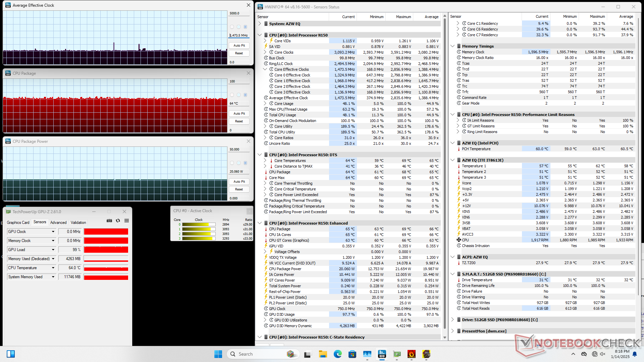This screenshot has width=644, height=362.
Task: Click the GPU-Z refresh icon
Action: click(118, 221)
